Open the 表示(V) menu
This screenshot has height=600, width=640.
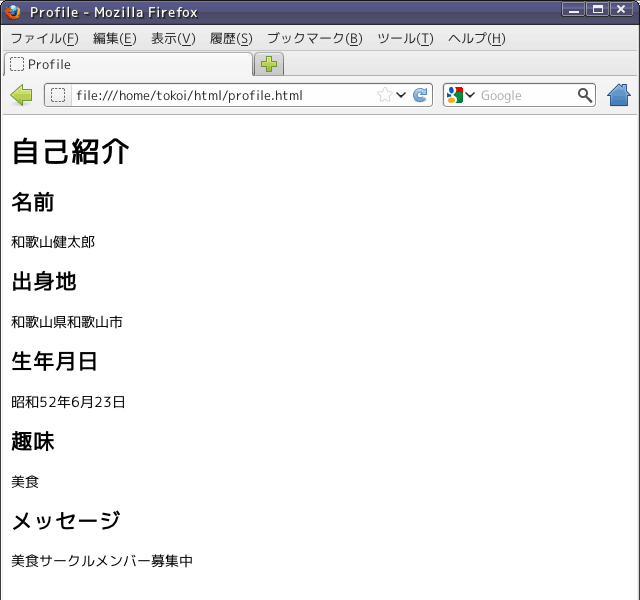(x=173, y=38)
